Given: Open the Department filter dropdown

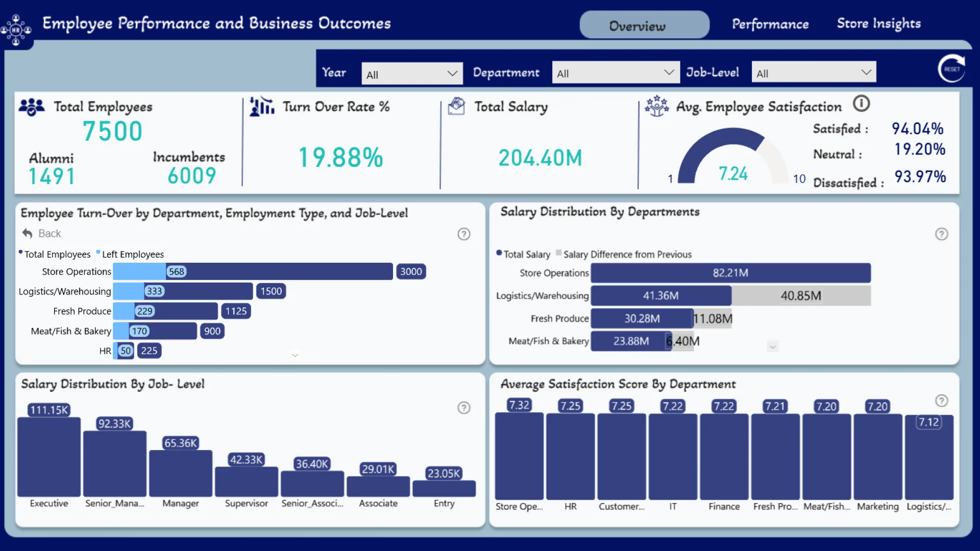Looking at the screenshot, I should (616, 73).
